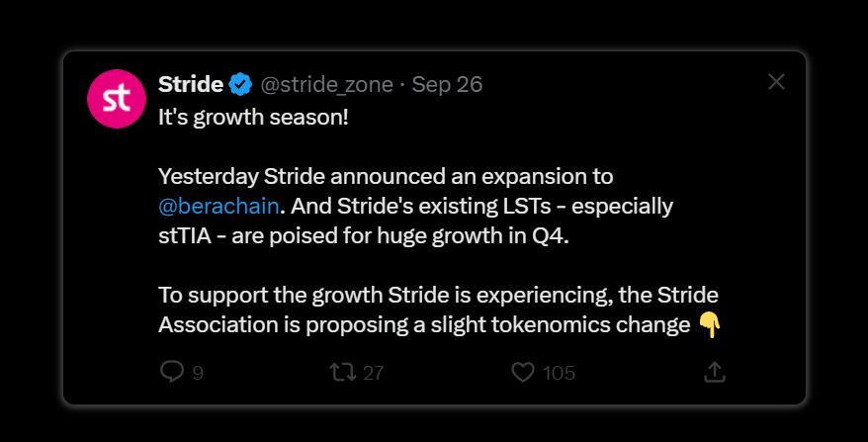Click the blue verified badge
The height and width of the screenshot is (442, 868).
click(x=240, y=84)
